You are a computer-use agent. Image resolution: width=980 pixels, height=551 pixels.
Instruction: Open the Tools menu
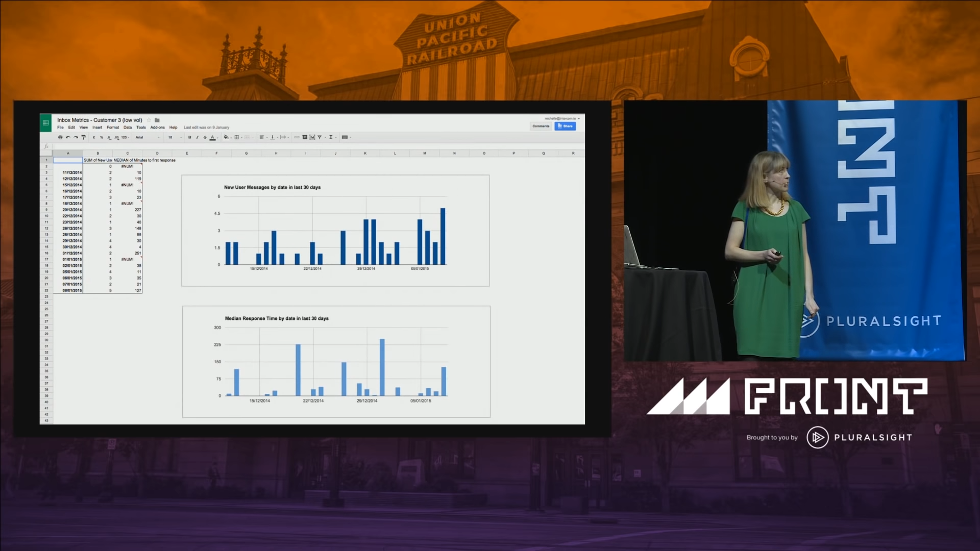pyautogui.click(x=141, y=128)
